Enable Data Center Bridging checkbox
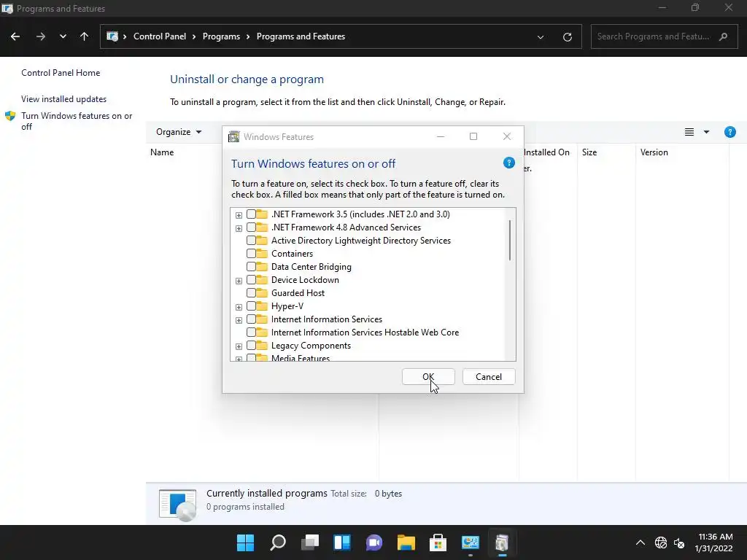Screen dimensions: 747x560 coord(251,267)
